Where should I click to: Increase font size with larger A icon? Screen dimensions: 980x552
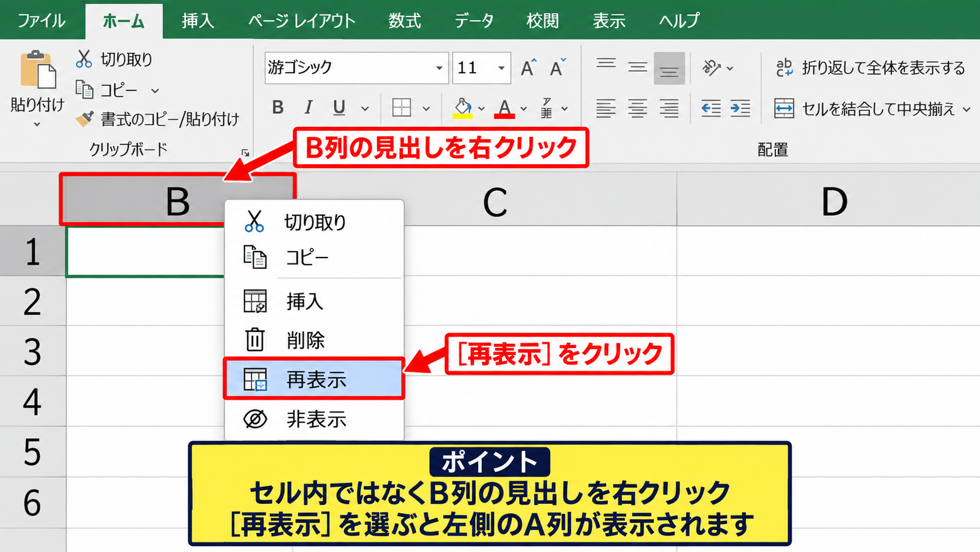tap(529, 67)
